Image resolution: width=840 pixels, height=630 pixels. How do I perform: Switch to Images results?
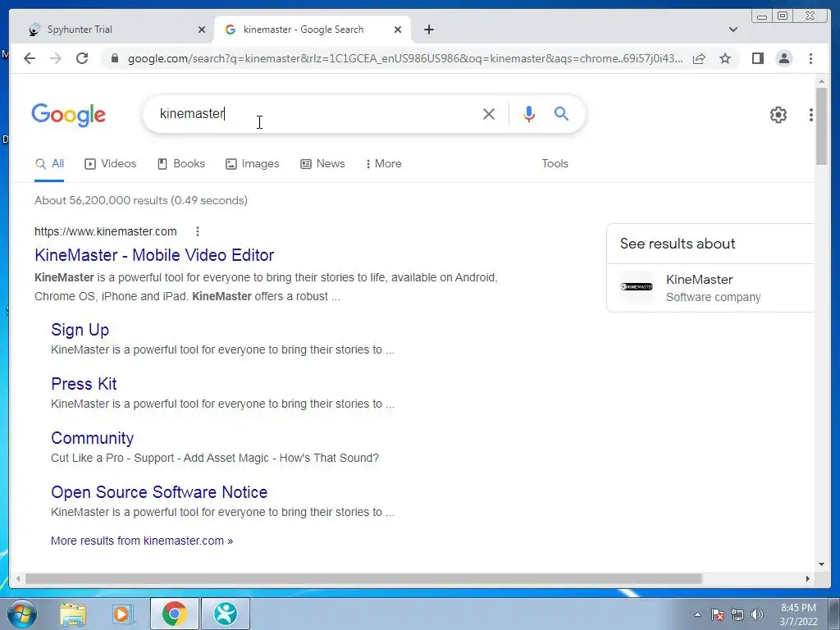click(x=253, y=164)
